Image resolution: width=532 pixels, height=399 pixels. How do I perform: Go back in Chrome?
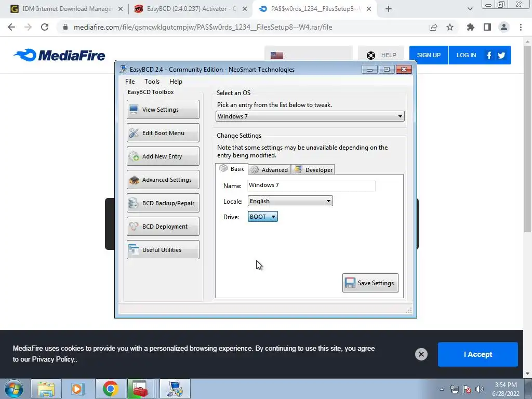pyautogui.click(x=11, y=27)
